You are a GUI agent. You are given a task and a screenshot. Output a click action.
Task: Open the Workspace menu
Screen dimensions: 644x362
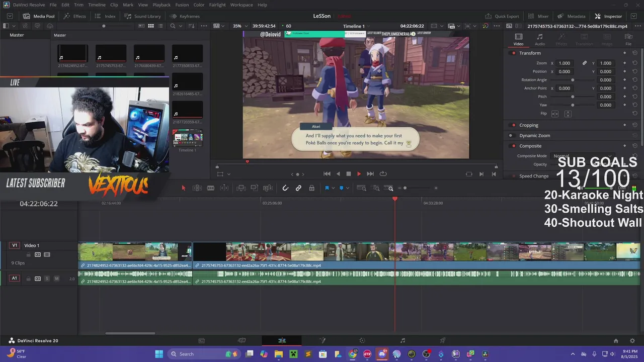242,5
